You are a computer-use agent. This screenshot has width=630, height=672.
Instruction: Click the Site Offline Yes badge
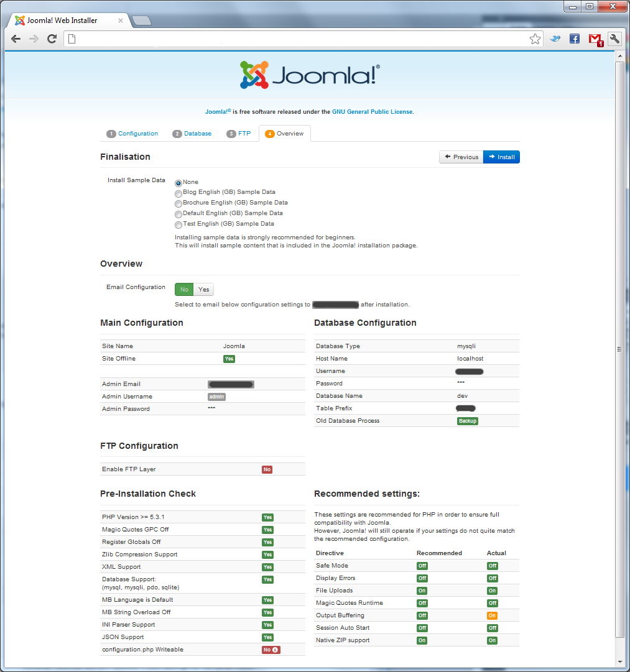(x=229, y=359)
